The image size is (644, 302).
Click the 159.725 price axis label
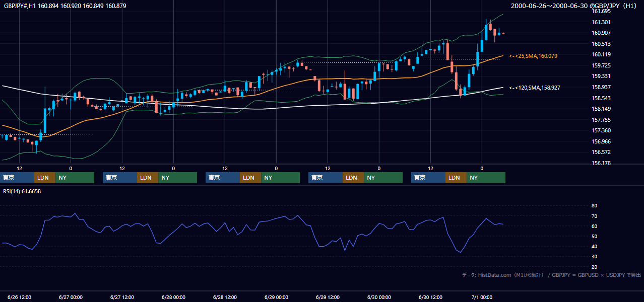point(601,65)
